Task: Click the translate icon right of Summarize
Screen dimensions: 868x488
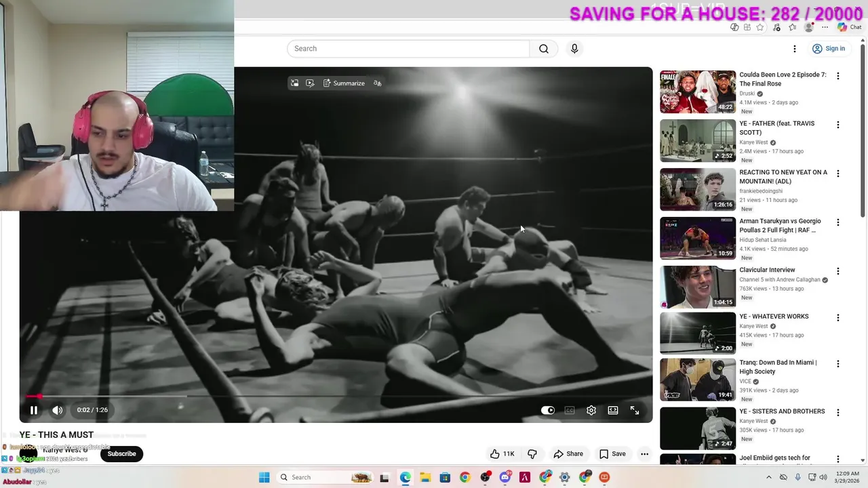Action: pos(378,83)
